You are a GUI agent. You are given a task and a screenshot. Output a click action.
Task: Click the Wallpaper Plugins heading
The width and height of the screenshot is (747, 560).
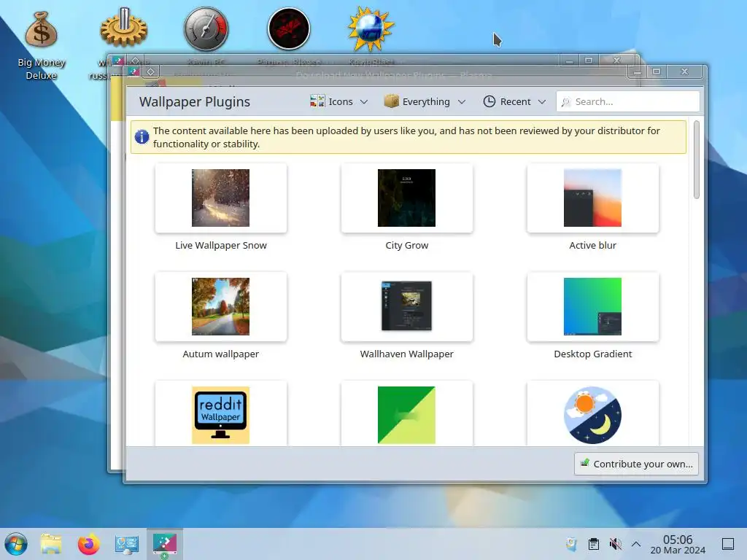194,101
